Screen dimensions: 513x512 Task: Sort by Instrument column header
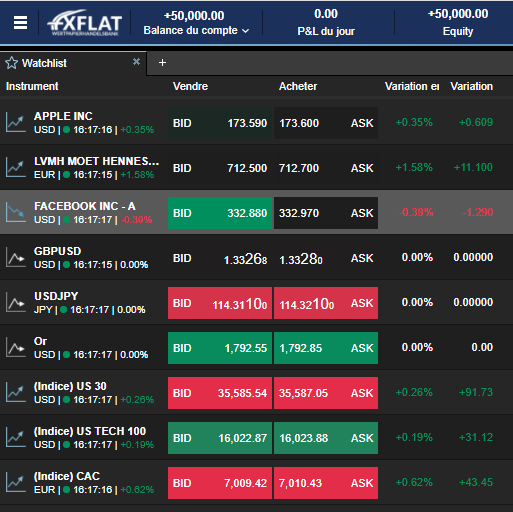32,86
